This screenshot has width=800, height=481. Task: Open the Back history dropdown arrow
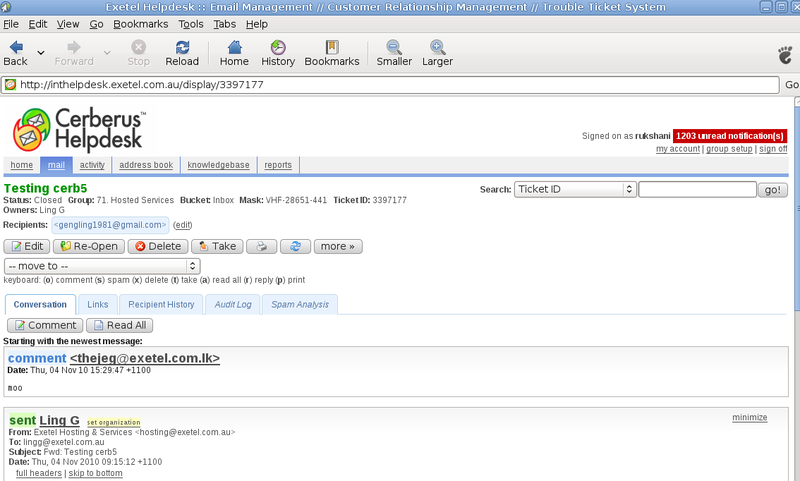click(41, 53)
